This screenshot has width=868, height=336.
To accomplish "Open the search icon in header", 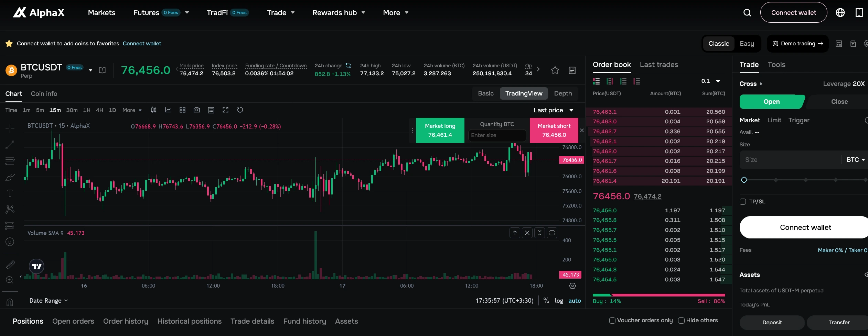I will click(747, 13).
